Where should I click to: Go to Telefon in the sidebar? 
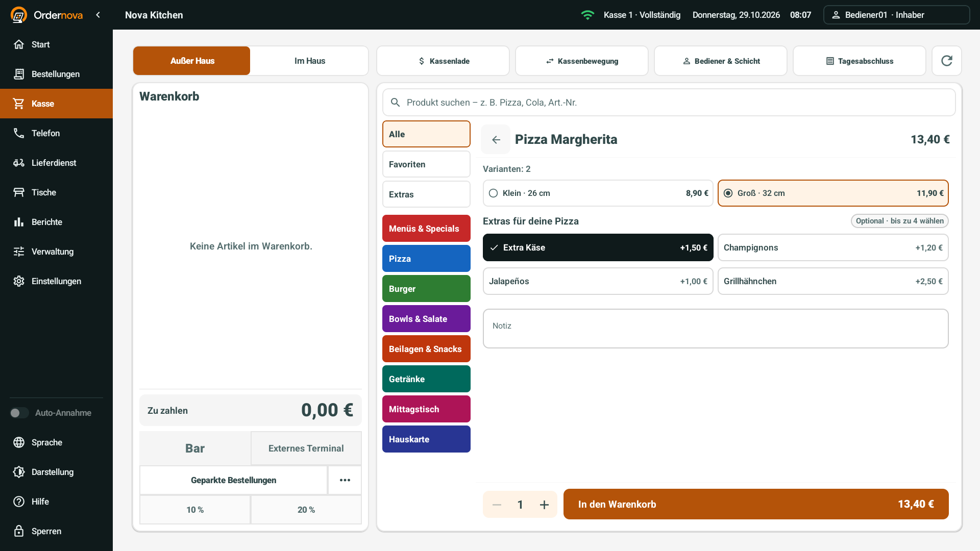56,133
